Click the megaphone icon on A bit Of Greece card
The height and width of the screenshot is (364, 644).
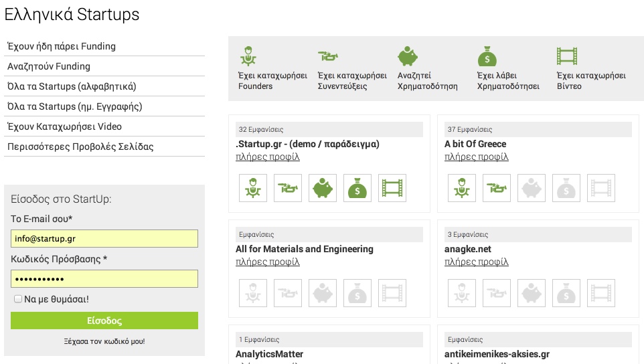coord(497,188)
